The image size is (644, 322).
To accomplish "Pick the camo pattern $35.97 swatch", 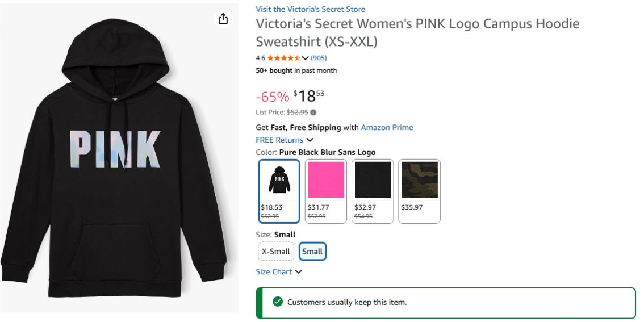I will 420,191.
